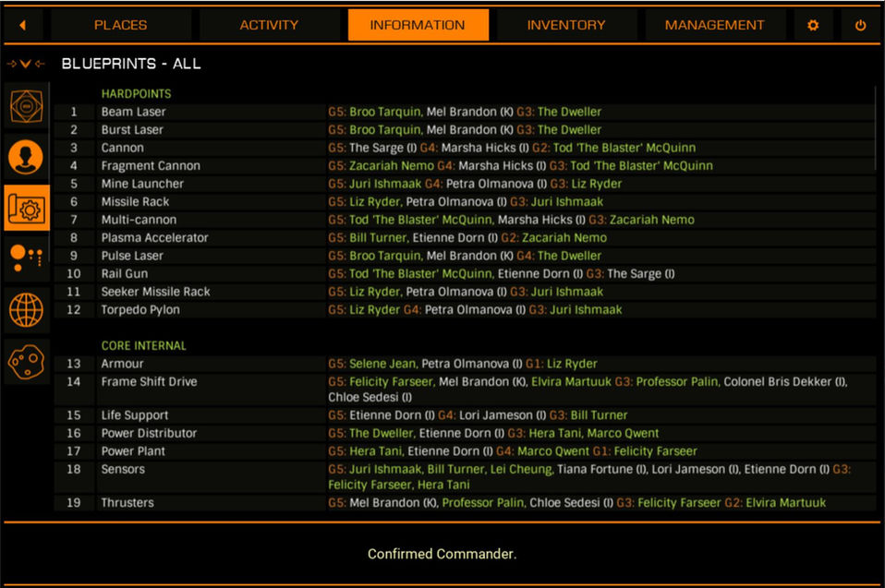The image size is (885, 588).
Task: Click the Core Internal section header
Action: (143, 345)
